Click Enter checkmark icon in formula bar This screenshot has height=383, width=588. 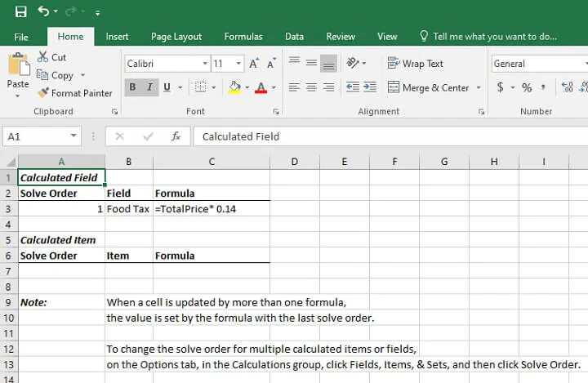(148, 136)
